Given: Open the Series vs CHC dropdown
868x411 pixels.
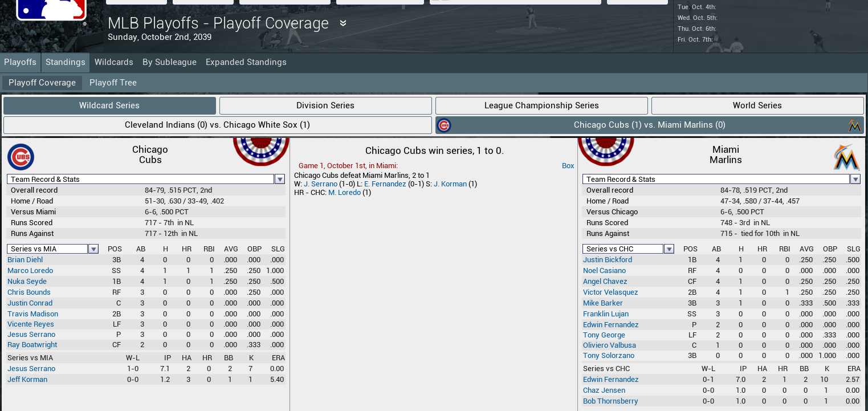Looking at the screenshot, I should (669, 249).
